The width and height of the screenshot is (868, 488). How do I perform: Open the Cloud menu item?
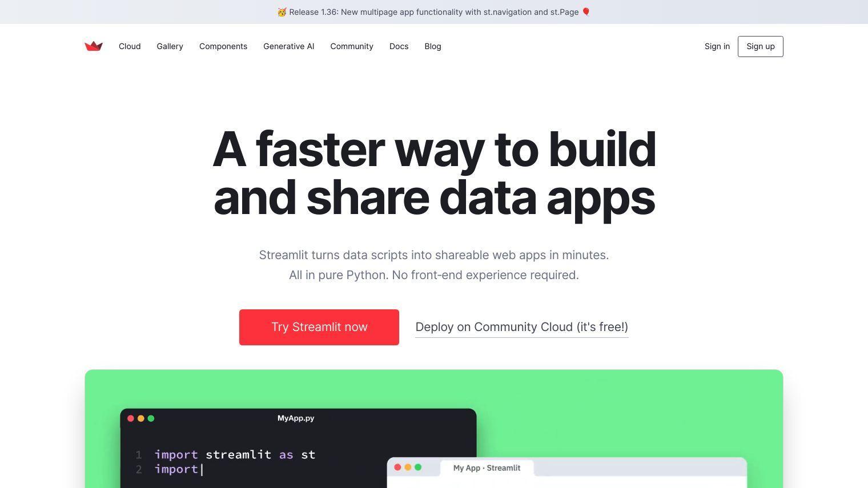click(x=130, y=46)
